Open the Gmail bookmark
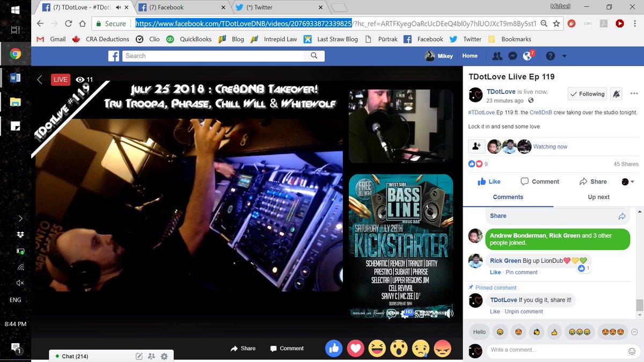Image resolution: width=644 pixels, height=362 pixels. tap(51, 39)
